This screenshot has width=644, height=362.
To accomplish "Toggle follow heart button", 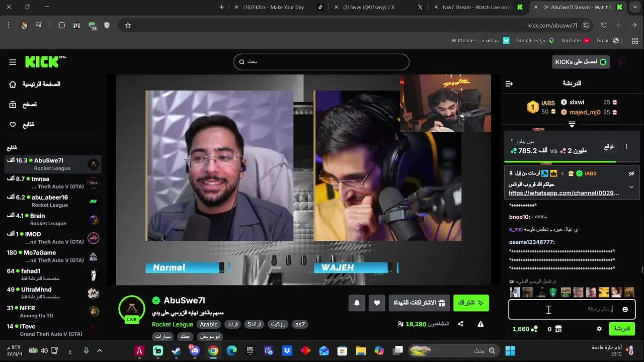I will point(377,303).
